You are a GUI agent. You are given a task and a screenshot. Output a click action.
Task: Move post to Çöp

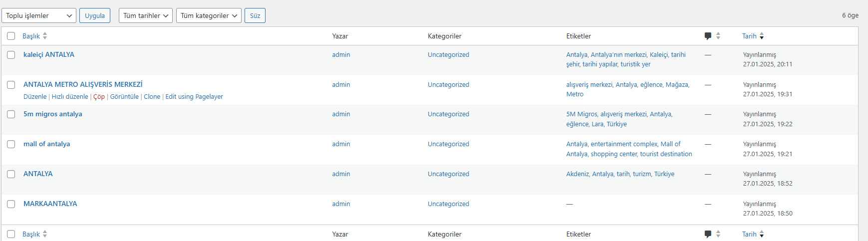coord(99,97)
